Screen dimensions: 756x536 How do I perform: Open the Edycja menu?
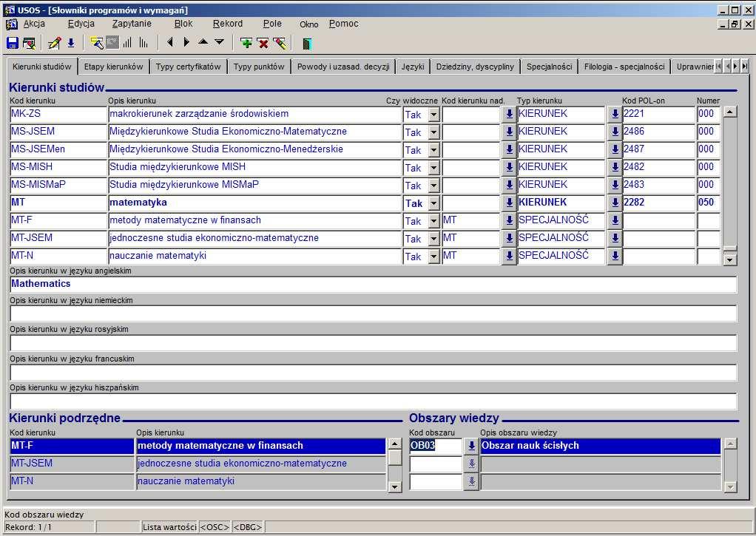81,24
